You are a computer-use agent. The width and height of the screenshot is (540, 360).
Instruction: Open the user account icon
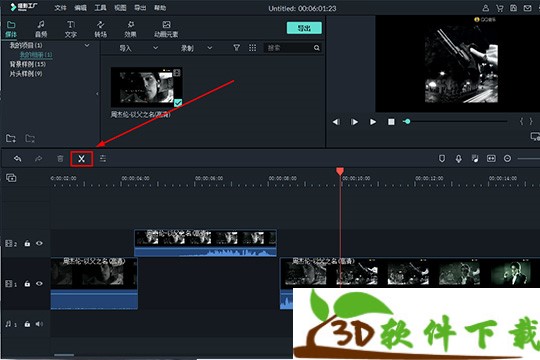(x=486, y=8)
